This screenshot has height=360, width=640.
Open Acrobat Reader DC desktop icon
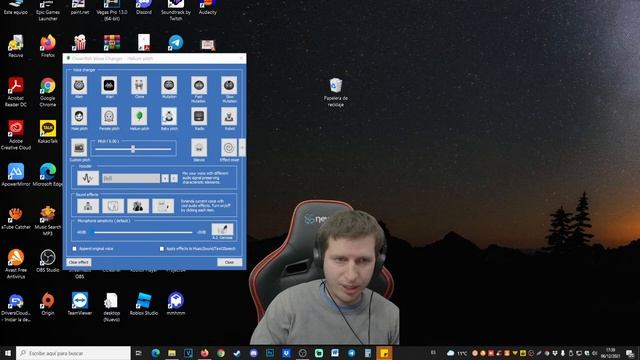pyautogui.click(x=16, y=92)
